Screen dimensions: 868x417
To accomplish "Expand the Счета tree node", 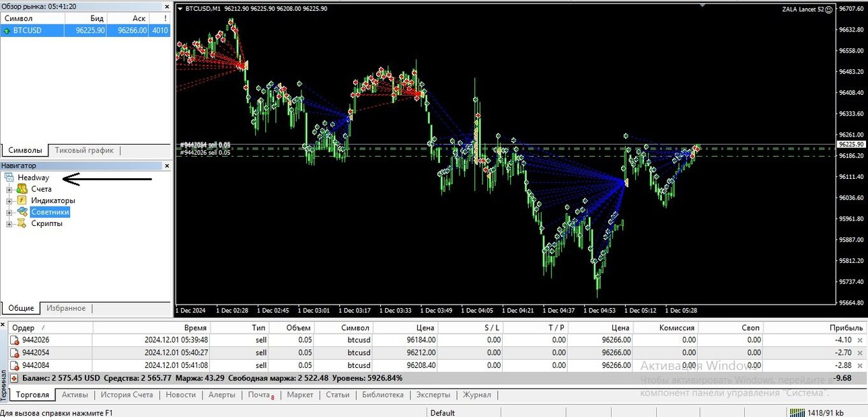I will point(9,190).
